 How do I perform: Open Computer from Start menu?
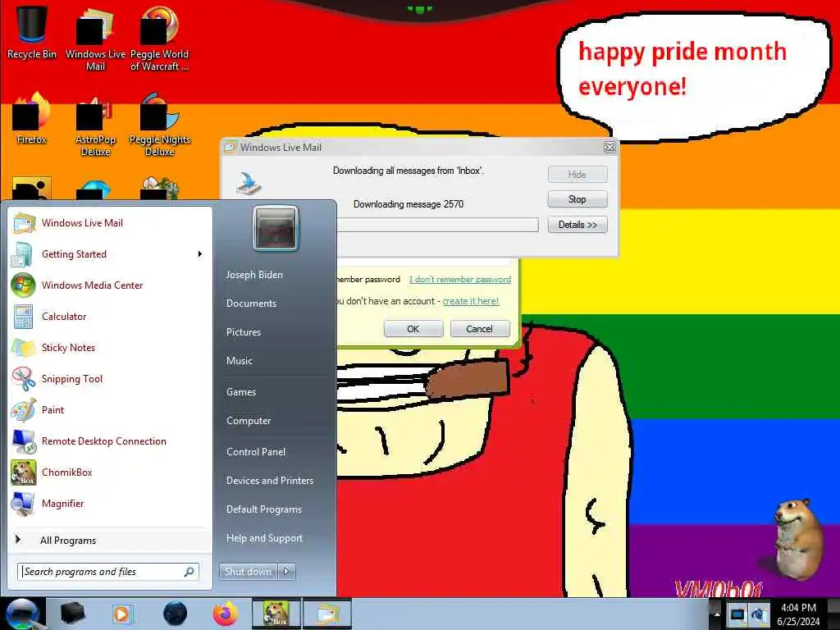coord(249,421)
